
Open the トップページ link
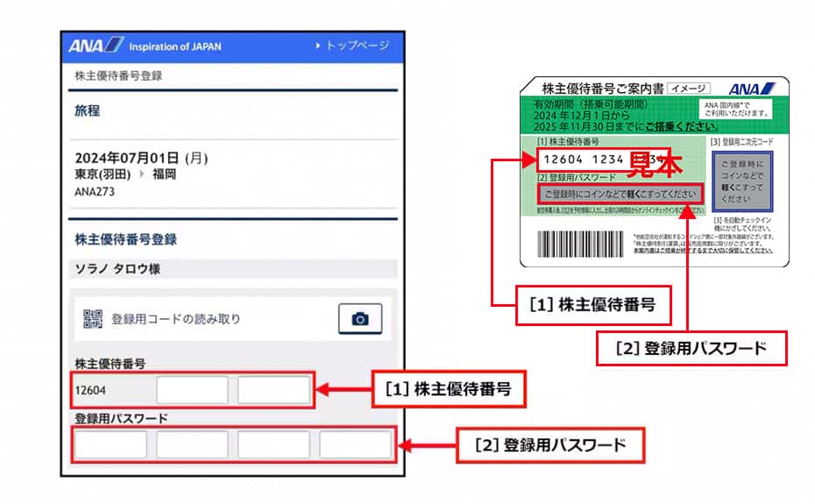358,46
